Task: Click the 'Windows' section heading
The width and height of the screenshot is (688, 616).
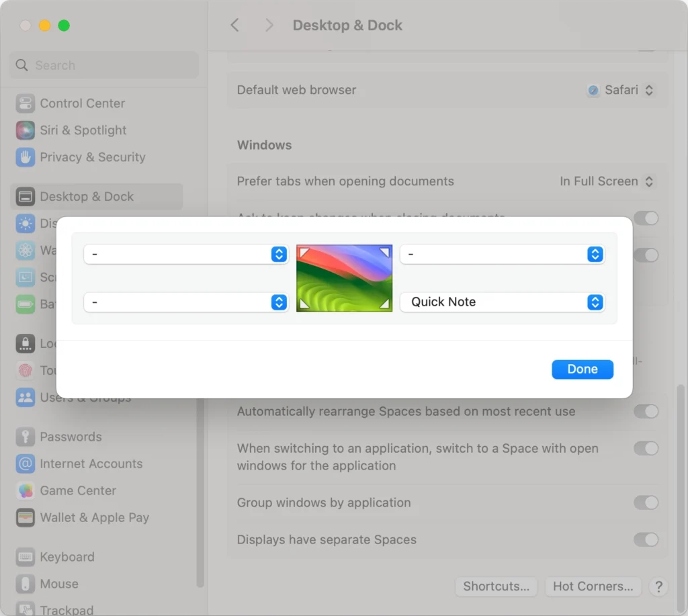Action: click(x=264, y=145)
